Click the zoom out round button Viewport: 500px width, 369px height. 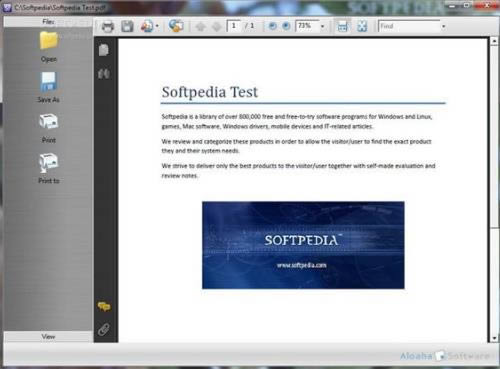pos(272,26)
